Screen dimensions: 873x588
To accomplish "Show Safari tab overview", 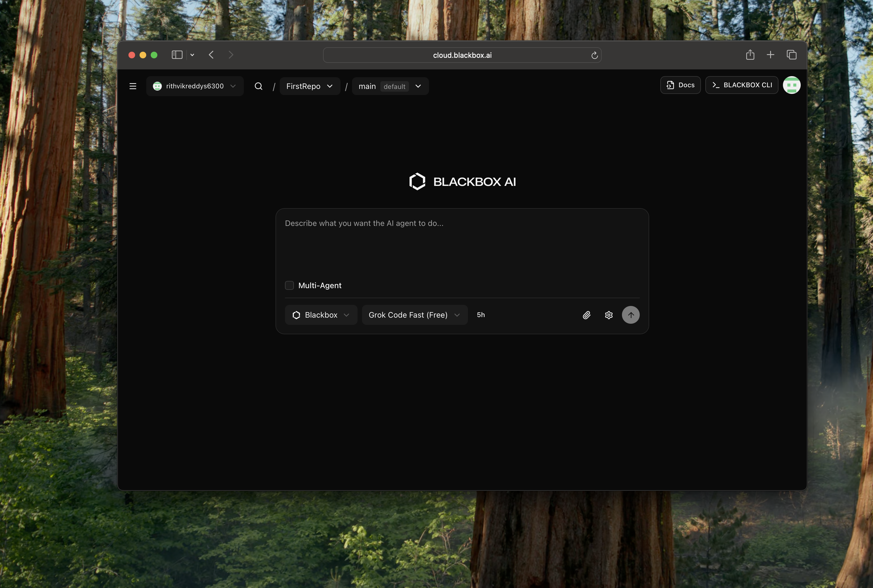I will click(x=792, y=55).
